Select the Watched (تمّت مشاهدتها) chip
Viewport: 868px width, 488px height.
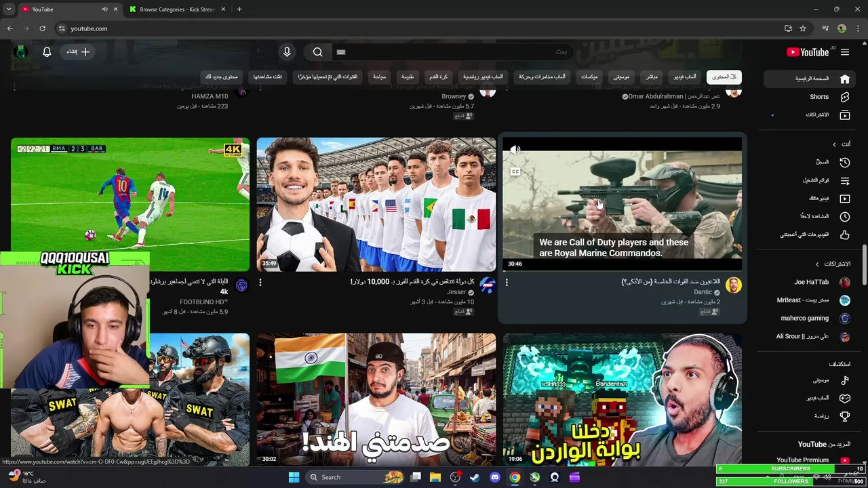pos(268,77)
